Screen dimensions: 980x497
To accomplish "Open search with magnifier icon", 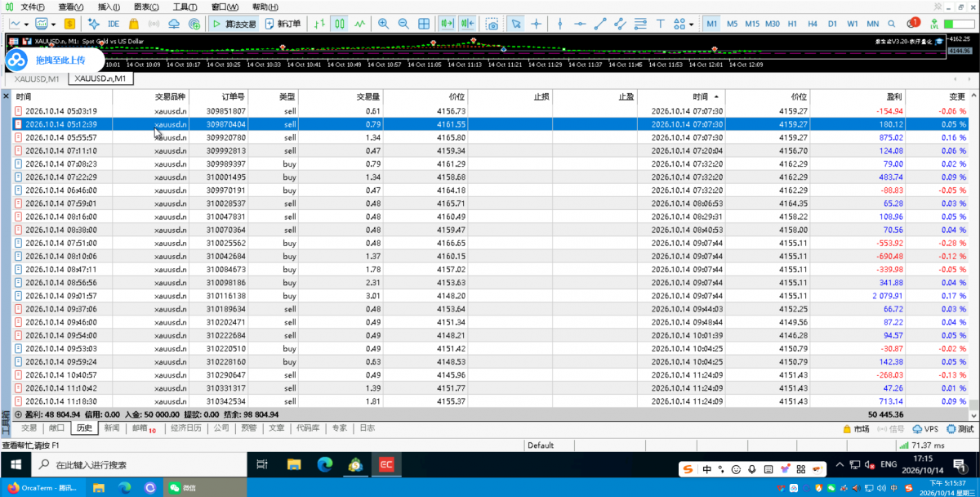I will coord(891,24).
